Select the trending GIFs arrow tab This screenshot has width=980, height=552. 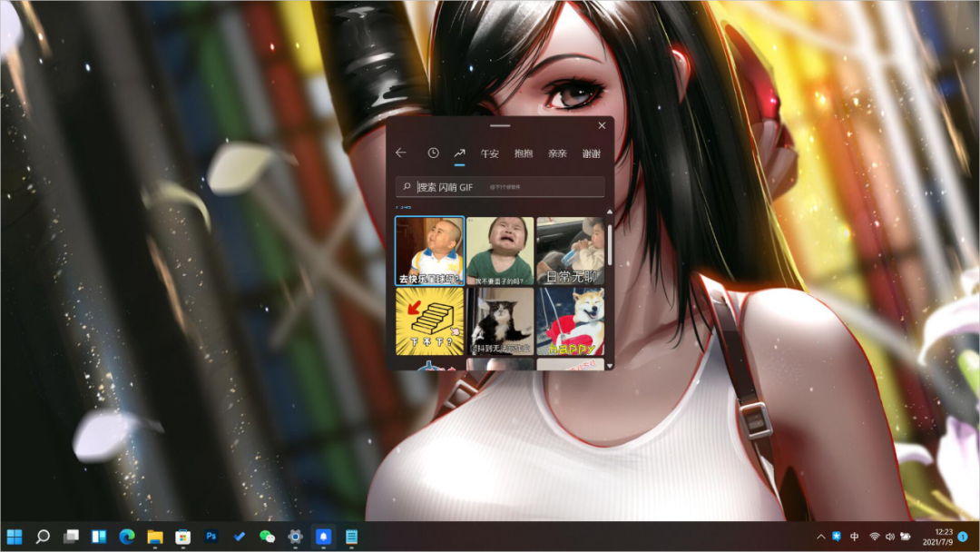click(x=459, y=153)
